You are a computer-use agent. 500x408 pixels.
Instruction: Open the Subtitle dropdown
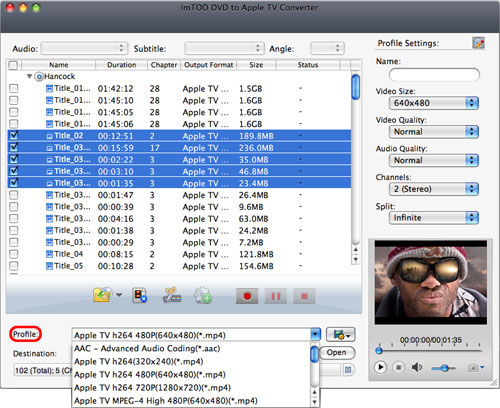click(224, 48)
